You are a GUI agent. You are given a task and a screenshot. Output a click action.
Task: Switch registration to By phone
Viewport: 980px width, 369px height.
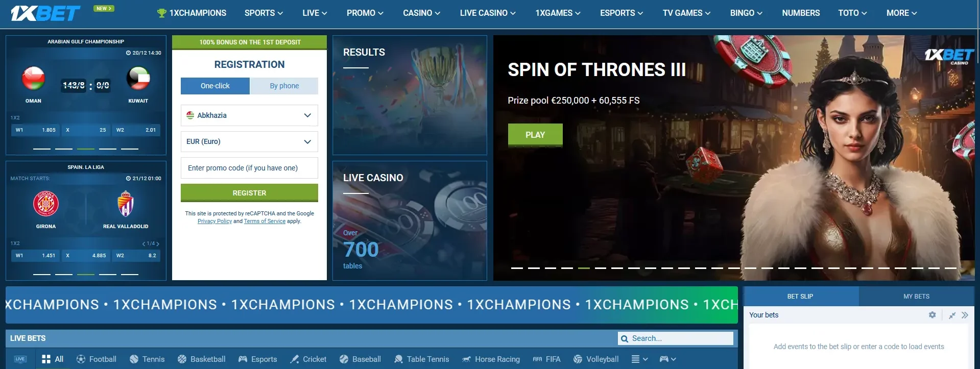tap(284, 86)
